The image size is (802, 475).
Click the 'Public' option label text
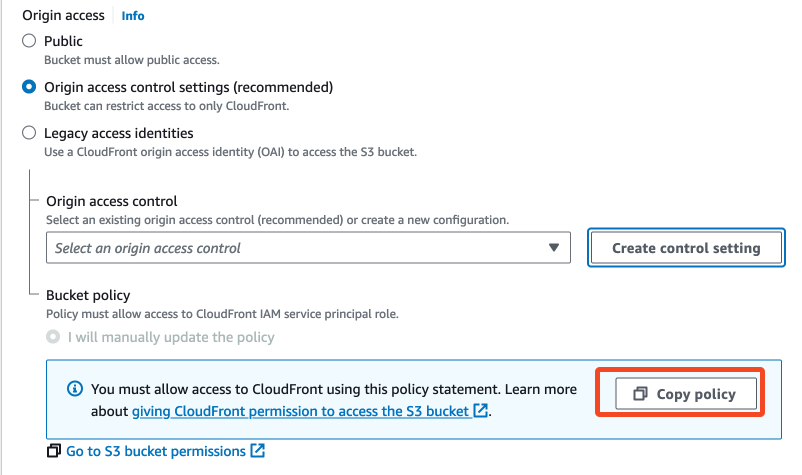click(64, 42)
